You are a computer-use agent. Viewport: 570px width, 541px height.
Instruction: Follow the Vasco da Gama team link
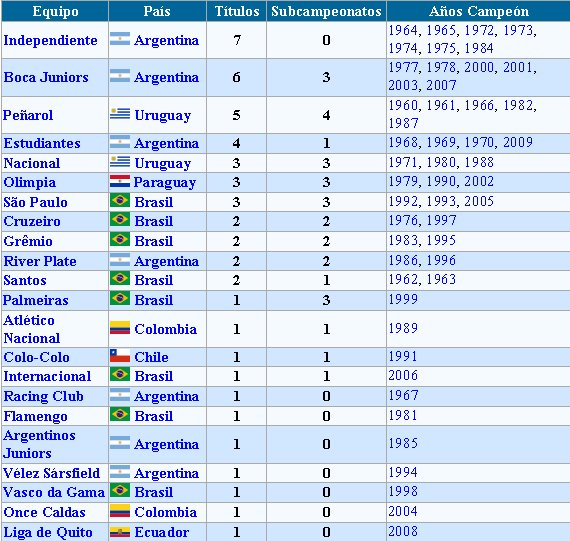54,492
